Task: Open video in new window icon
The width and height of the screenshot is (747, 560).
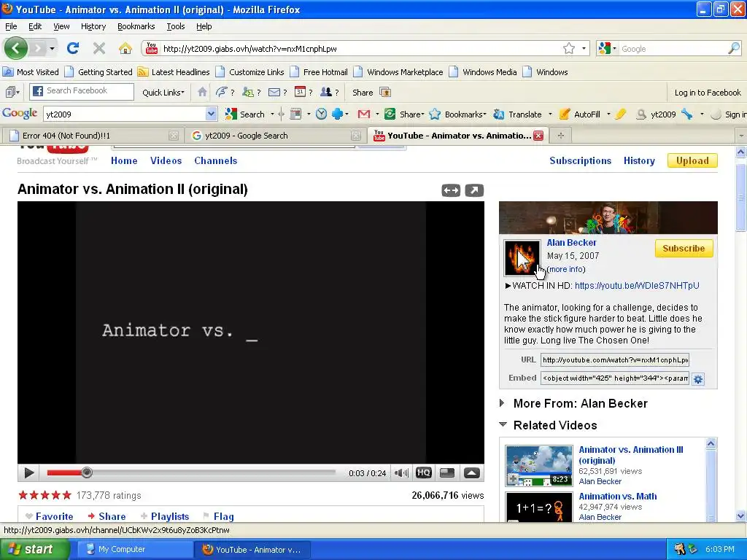Action: coord(474,190)
